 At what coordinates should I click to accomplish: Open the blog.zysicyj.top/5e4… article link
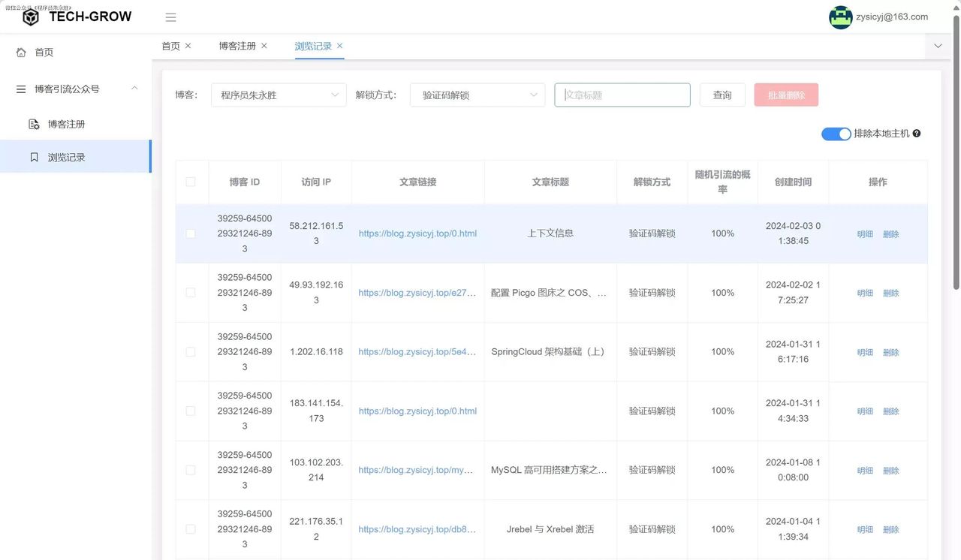[x=417, y=351]
